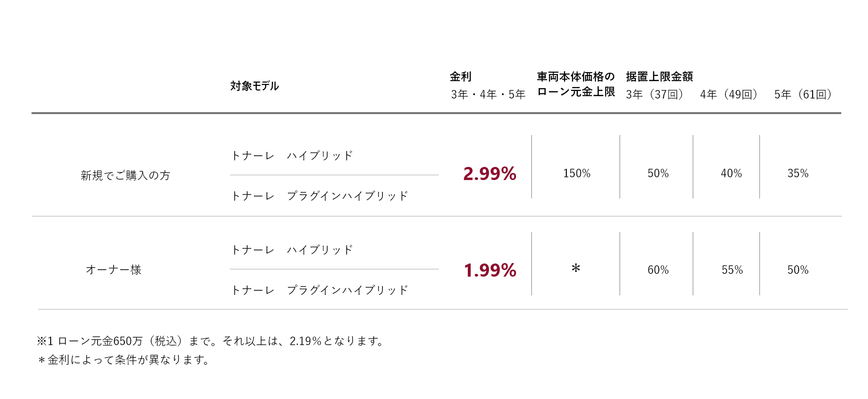The height and width of the screenshot is (399, 868).
Task: Click 35% in the new purchase row
Action: coord(798,173)
